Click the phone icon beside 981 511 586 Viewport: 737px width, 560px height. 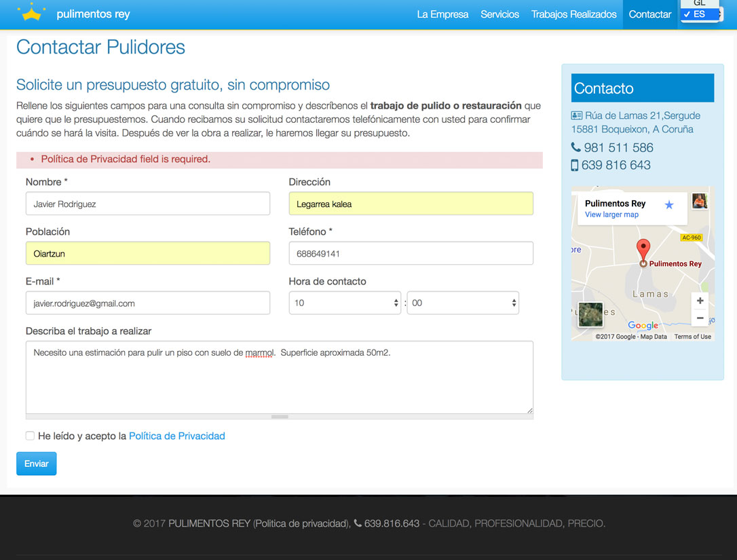coord(575,147)
